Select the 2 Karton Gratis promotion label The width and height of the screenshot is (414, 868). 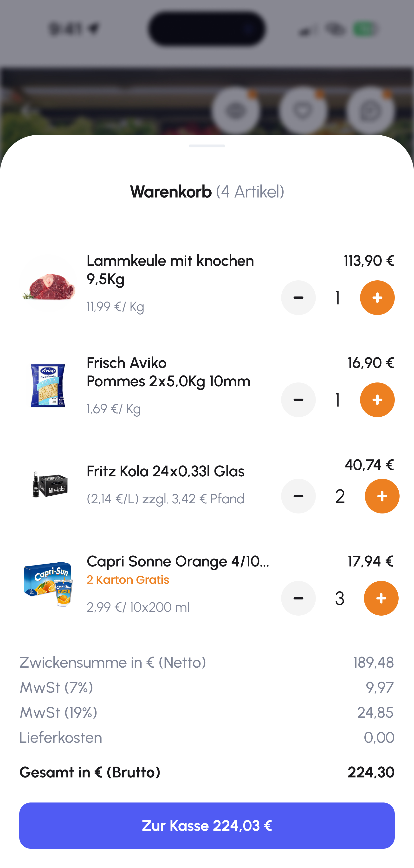pyautogui.click(x=128, y=579)
